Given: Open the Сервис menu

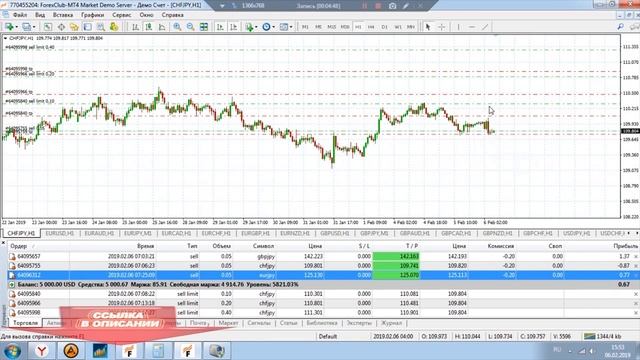Looking at the screenshot, I should 122,15.
